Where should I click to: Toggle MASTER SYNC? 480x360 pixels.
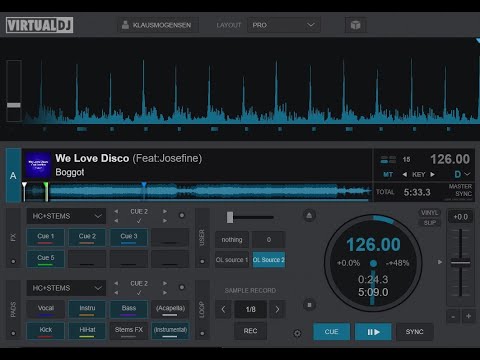click(x=460, y=190)
